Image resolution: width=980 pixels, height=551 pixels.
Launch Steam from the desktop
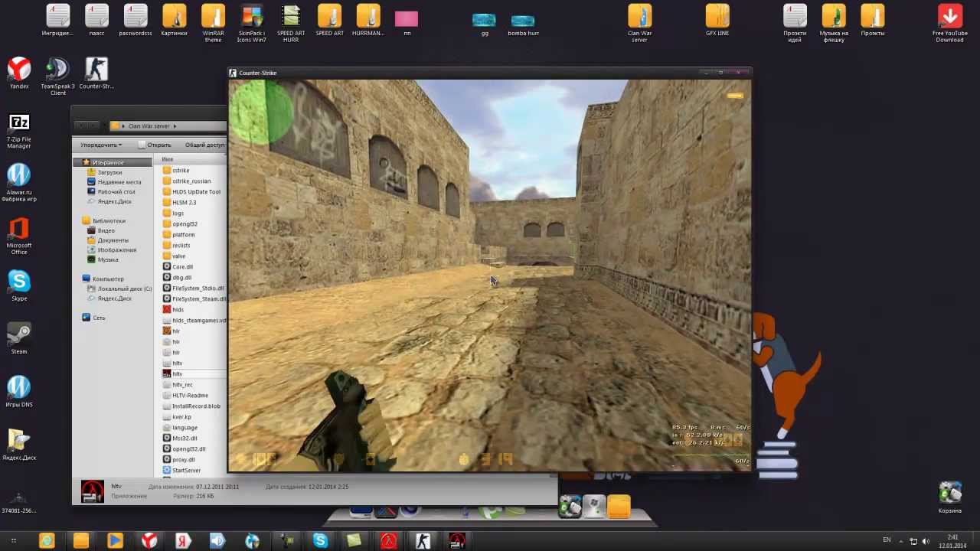click(19, 339)
